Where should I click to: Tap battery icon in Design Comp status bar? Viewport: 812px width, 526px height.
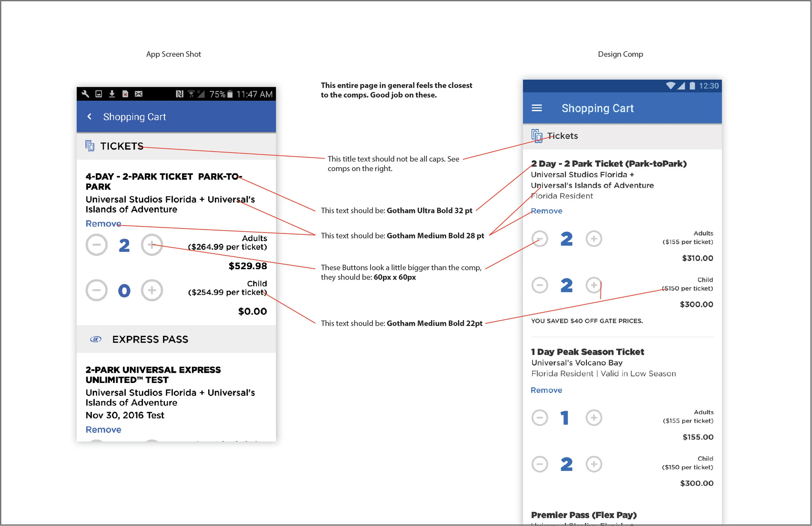tap(692, 86)
